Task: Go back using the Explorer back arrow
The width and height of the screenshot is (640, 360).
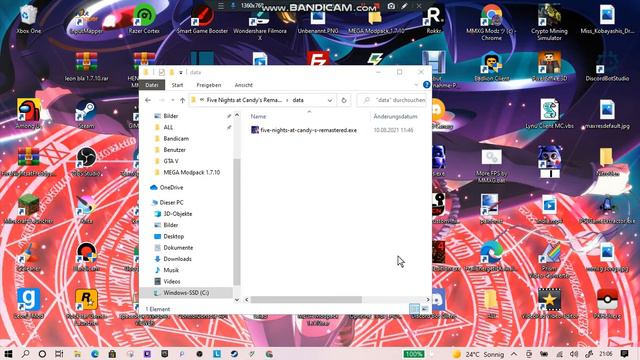Action: point(148,100)
